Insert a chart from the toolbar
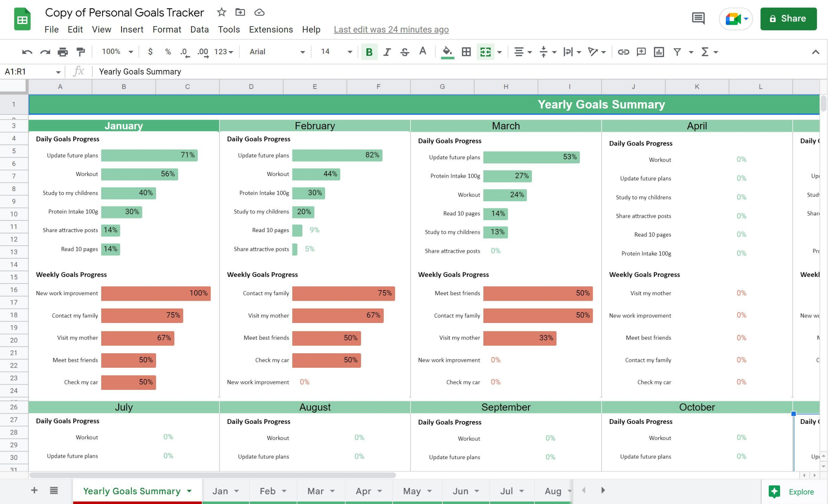Screen dimensions: 828x504 659,52
